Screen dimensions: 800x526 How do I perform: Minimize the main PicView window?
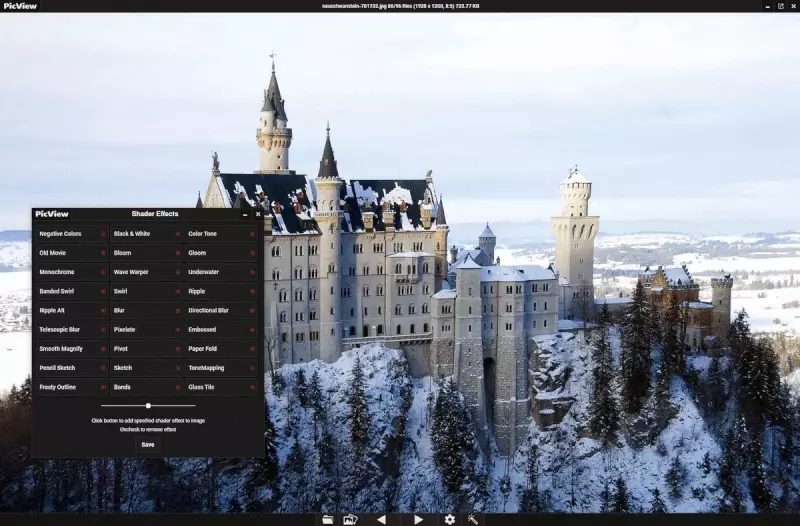pyautogui.click(x=767, y=7)
